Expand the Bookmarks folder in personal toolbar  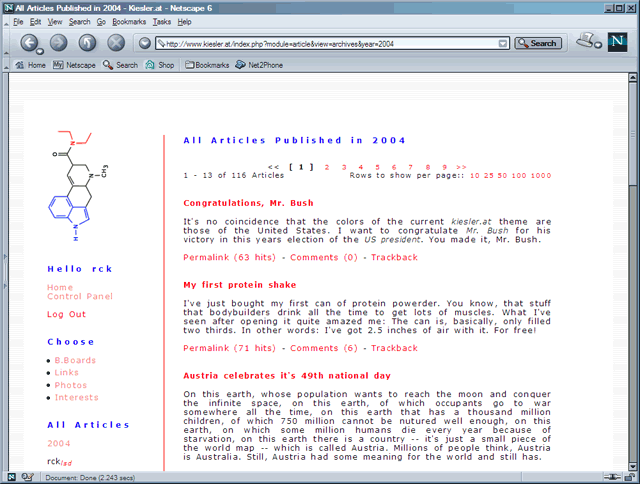pyautogui.click(x=207, y=65)
